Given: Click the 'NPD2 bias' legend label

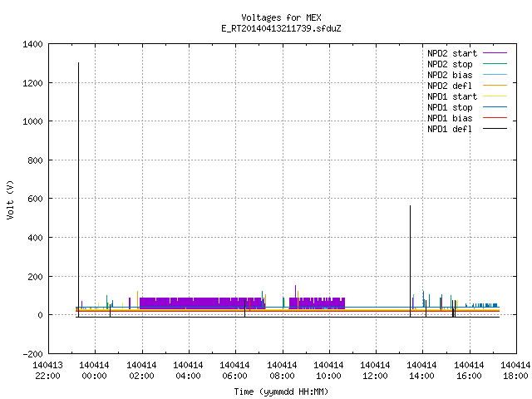Looking at the screenshot, I should 450,75.
